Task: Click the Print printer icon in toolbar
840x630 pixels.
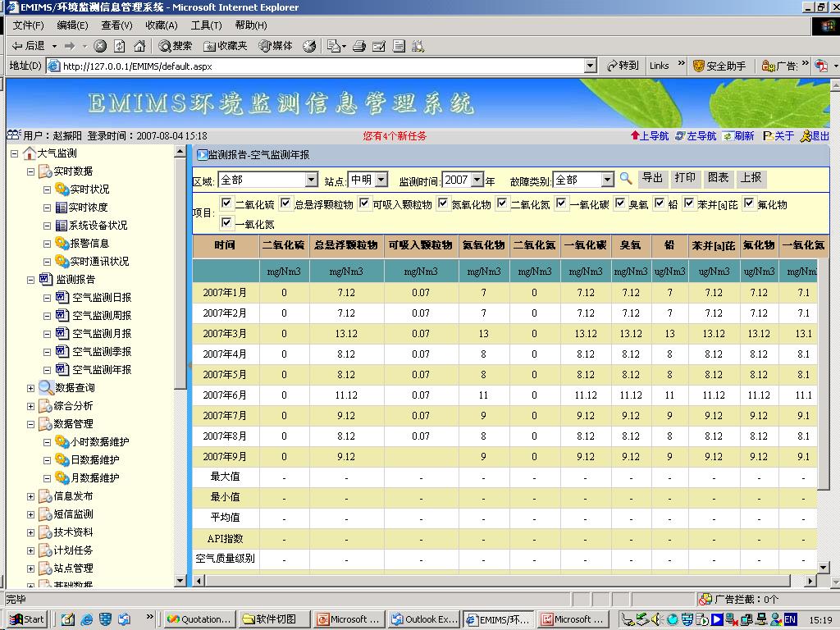Action: 359,46
